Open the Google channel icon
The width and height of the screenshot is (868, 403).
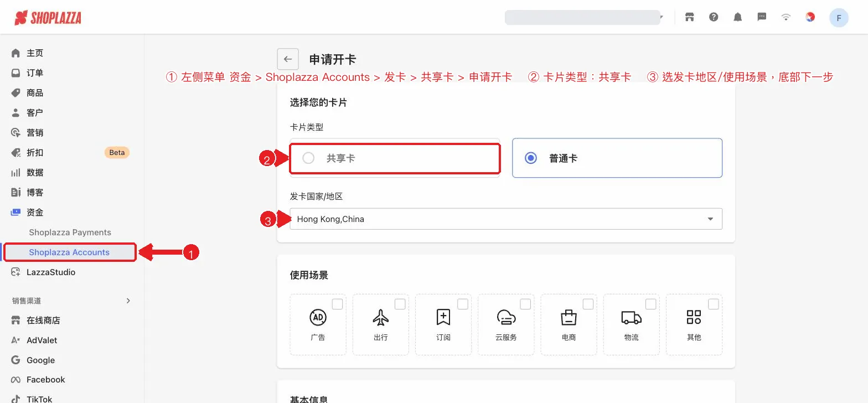click(15, 360)
